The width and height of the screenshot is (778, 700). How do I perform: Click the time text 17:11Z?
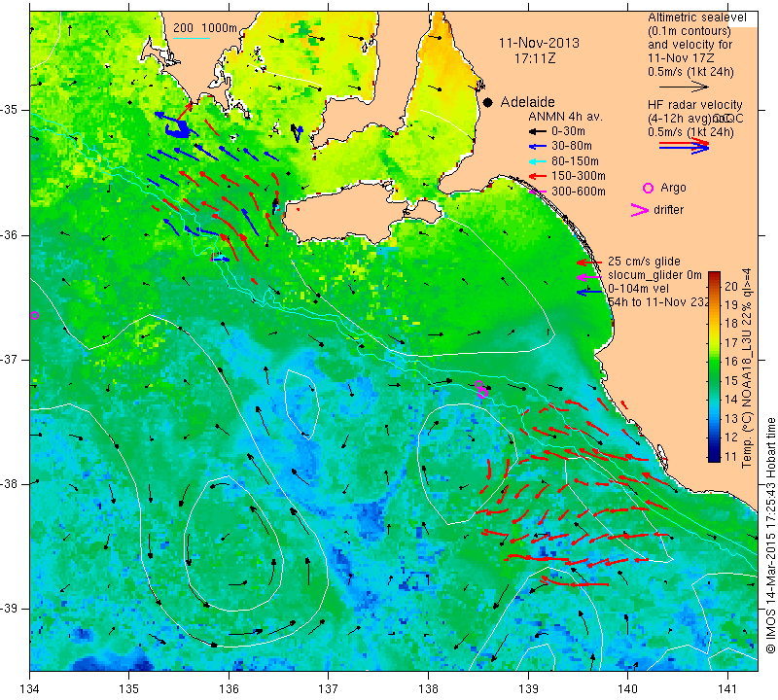coord(534,58)
